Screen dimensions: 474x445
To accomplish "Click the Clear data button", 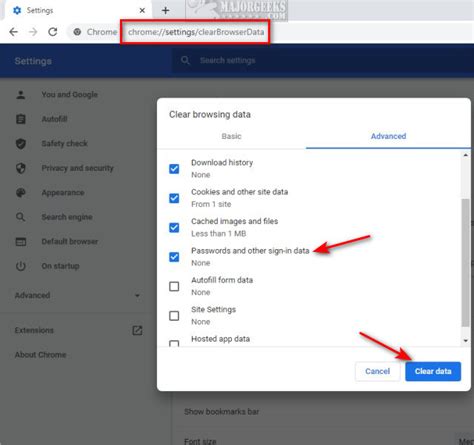I will click(x=433, y=371).
